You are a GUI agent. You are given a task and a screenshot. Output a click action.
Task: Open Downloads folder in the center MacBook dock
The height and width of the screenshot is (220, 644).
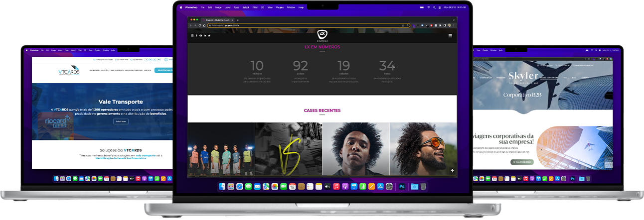[415, 187]
